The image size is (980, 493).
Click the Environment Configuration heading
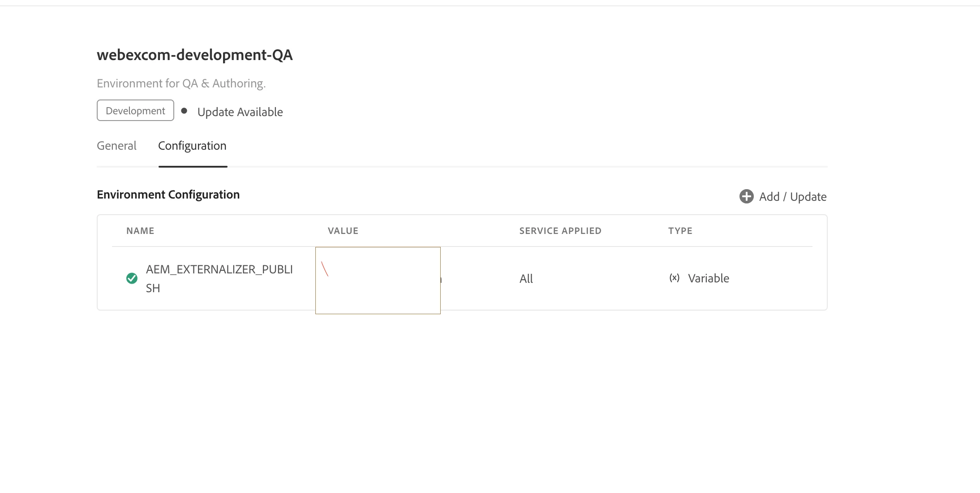tap(168, 195)
